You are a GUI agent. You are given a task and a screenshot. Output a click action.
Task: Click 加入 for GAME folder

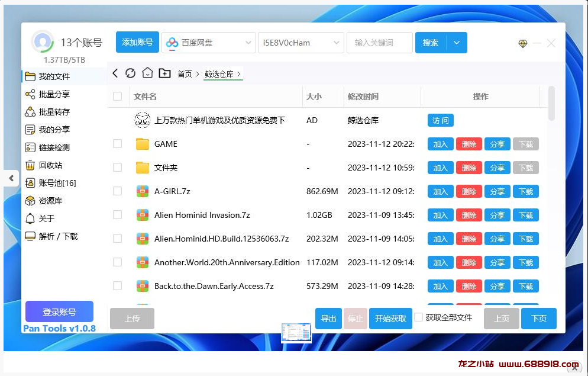pyautogui.click(x=441, y=144)
